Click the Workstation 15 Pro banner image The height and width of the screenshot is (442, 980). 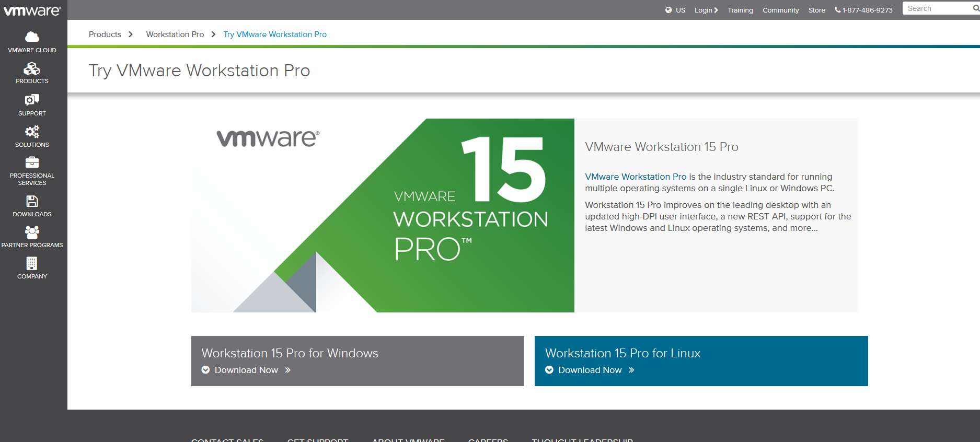point(383,215)
